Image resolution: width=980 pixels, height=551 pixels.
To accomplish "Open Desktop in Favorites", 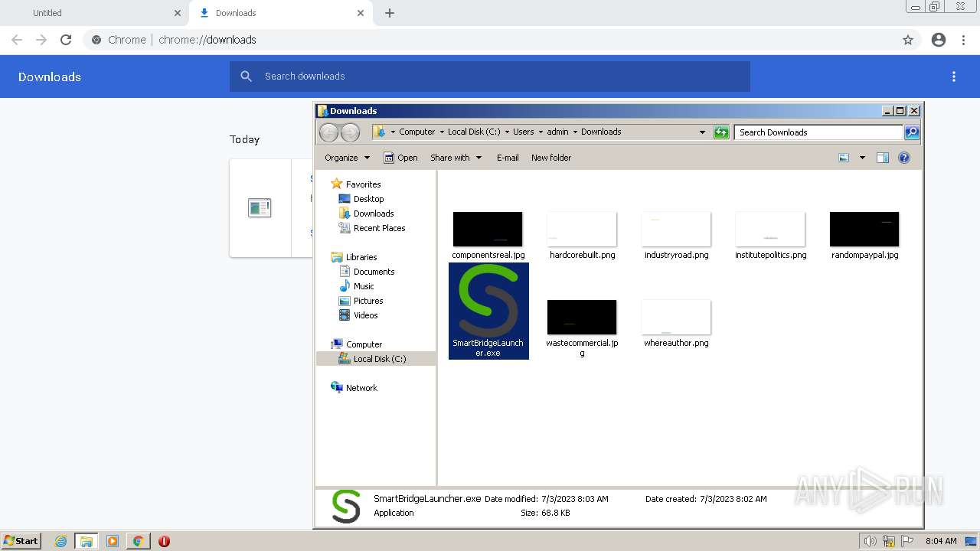I will [x=368, y=199].
